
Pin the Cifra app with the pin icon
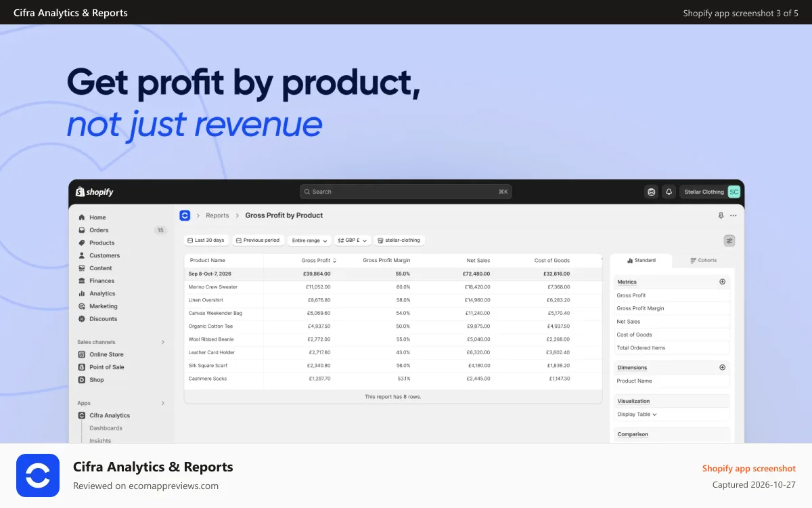[x=721, y=215]
